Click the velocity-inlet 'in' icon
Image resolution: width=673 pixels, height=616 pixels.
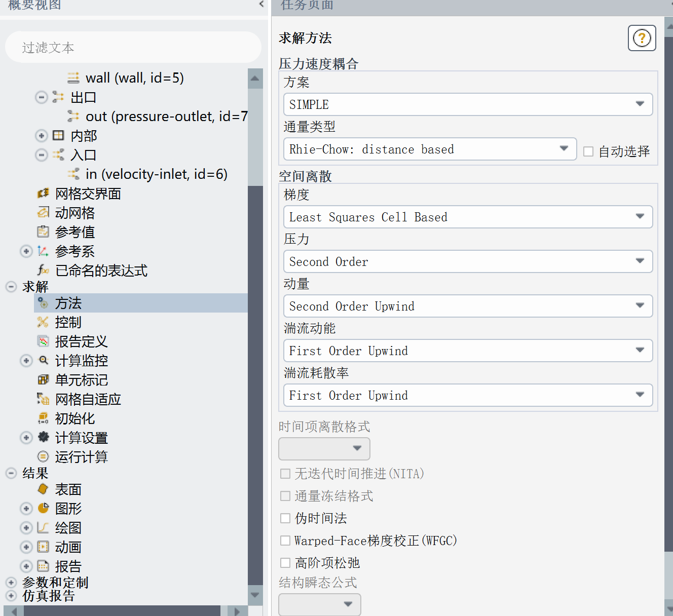(x=73, y=174)
